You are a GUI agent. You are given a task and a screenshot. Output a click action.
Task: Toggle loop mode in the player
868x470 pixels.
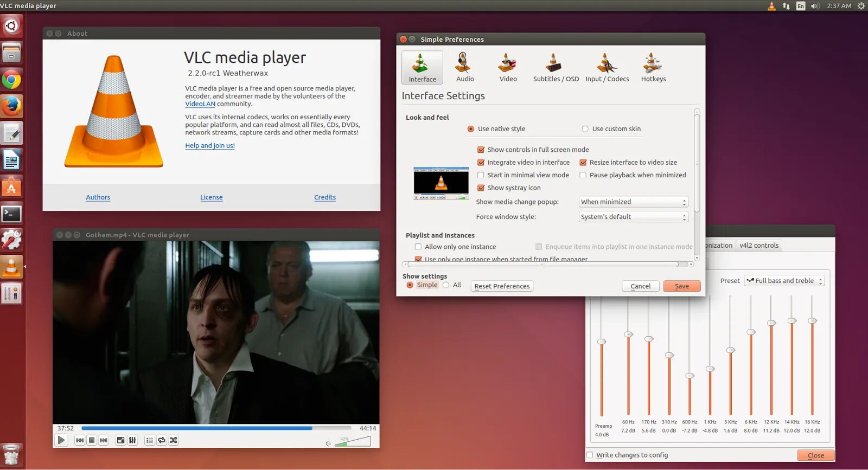pos(162,440)
